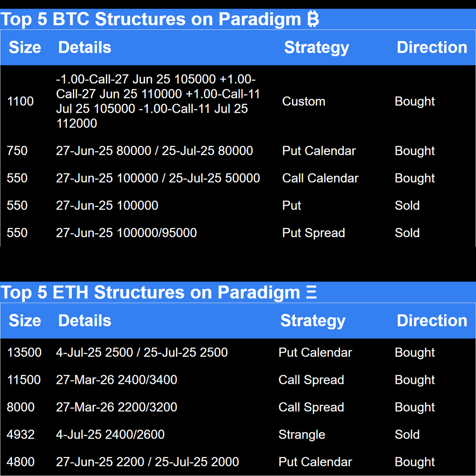Click 'Bought' in the Custom strategy row
Image resolution: width=476 pixels, height=476 pixels.
click(x=415, y=102)
